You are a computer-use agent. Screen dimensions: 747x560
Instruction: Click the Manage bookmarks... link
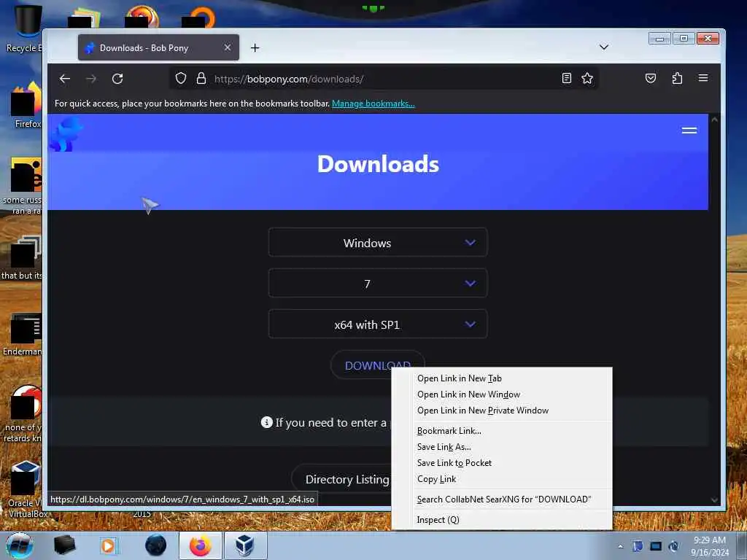tap(373, 104)
